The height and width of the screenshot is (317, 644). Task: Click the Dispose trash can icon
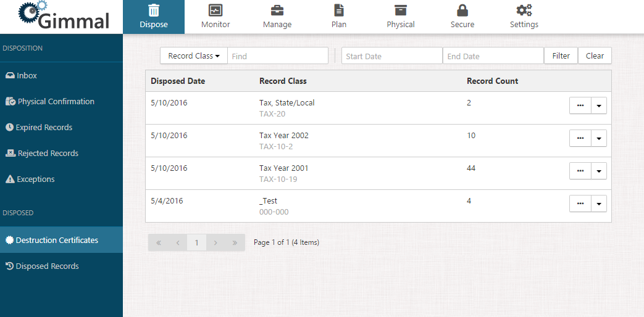point(154,10)
